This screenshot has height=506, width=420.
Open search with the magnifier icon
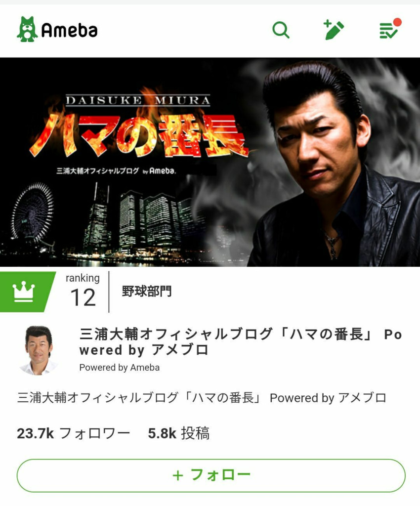(281, 30)
